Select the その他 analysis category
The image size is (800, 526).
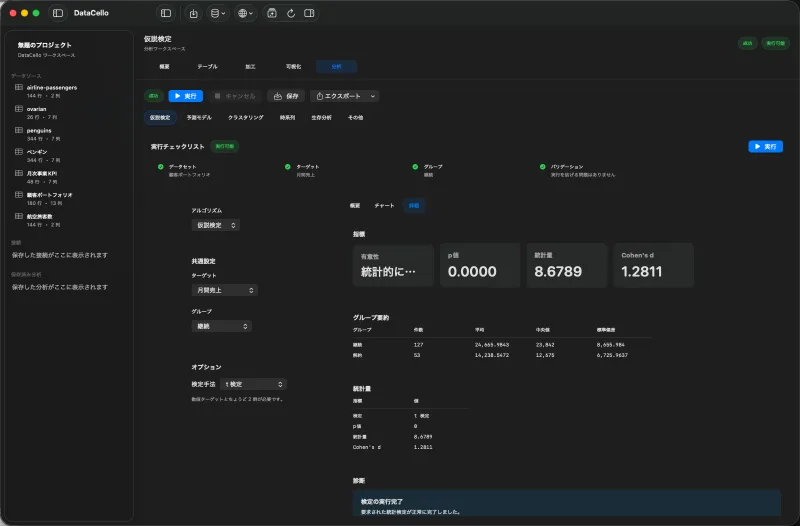coord(356,117)
